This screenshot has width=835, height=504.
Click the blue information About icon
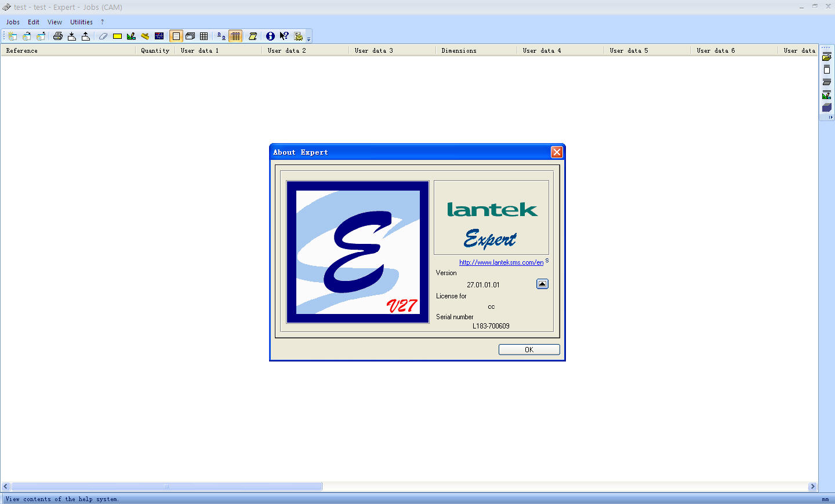coord(270,36)
